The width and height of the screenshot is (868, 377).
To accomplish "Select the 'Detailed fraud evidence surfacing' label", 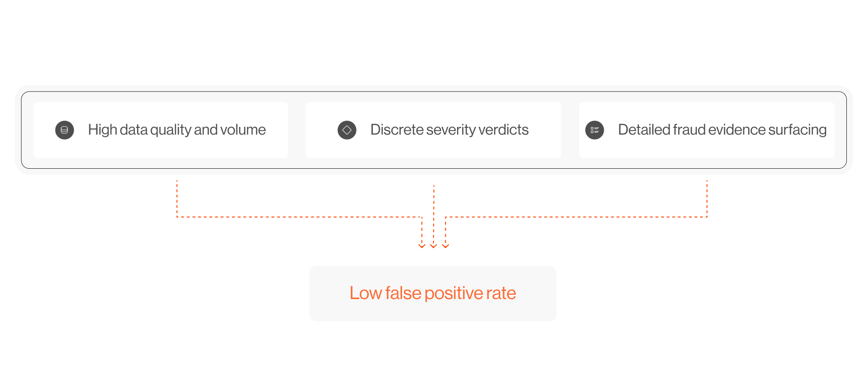I will click(x=722, y=130).
